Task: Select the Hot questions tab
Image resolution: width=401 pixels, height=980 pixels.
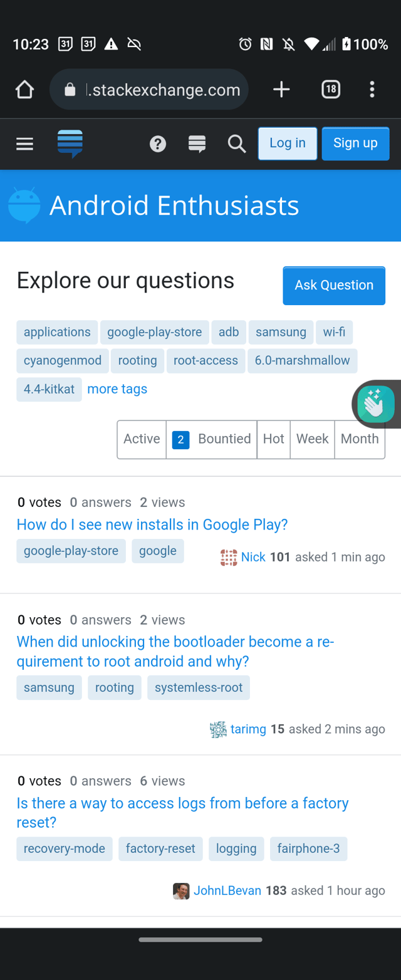Action: click(273, 440)
